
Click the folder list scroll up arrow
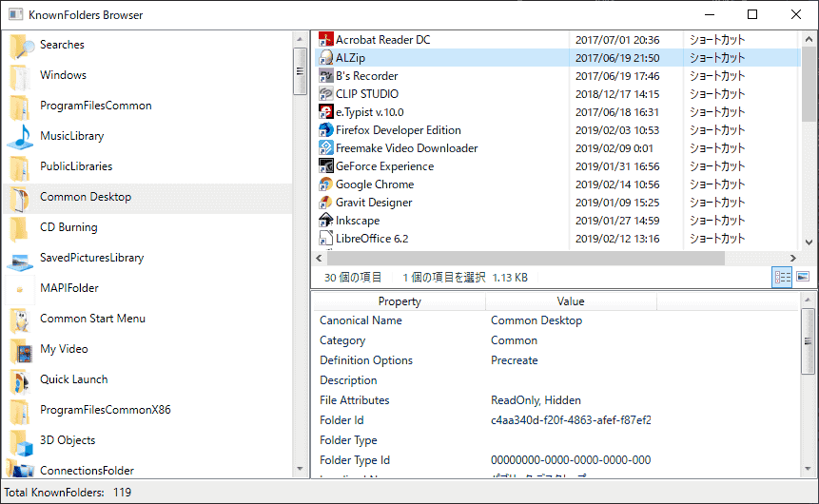pyautogui.click(x=300, y=39)
